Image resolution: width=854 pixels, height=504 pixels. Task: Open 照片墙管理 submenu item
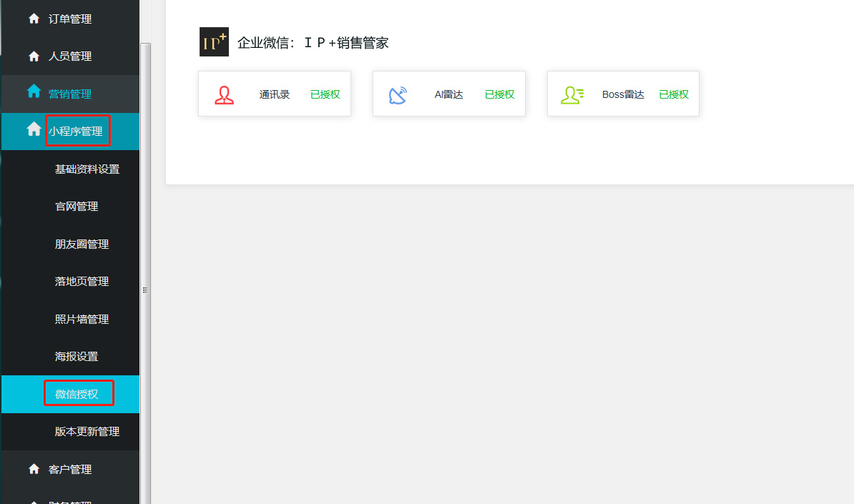(x=82, y=320)
